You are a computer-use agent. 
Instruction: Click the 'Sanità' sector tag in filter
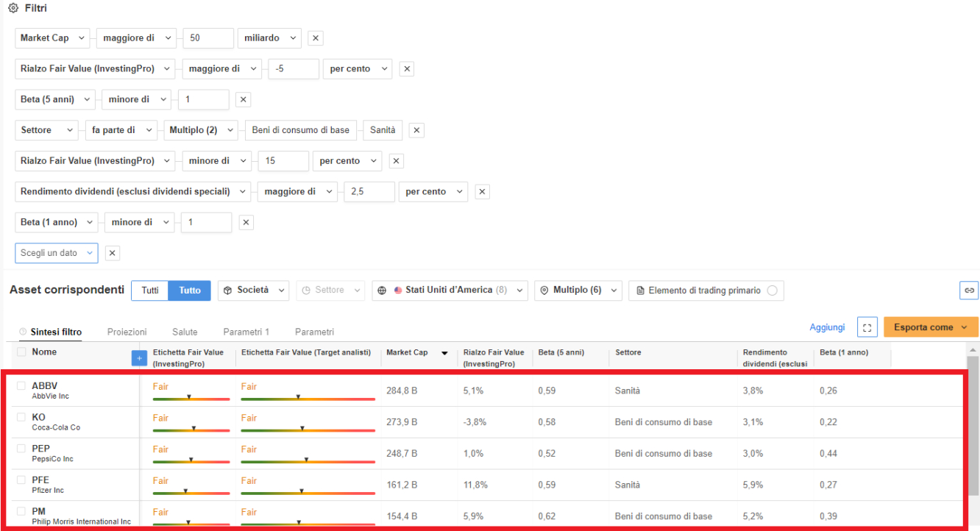pyautogui.click(x=383, y=130)
